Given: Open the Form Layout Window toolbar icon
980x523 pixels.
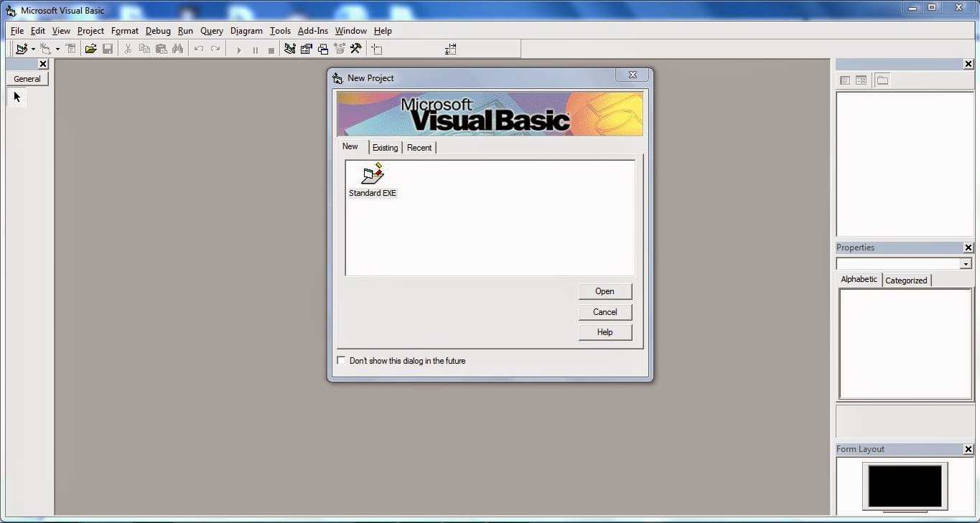Looking at the screenshot, I should click(x=323, y=49).
